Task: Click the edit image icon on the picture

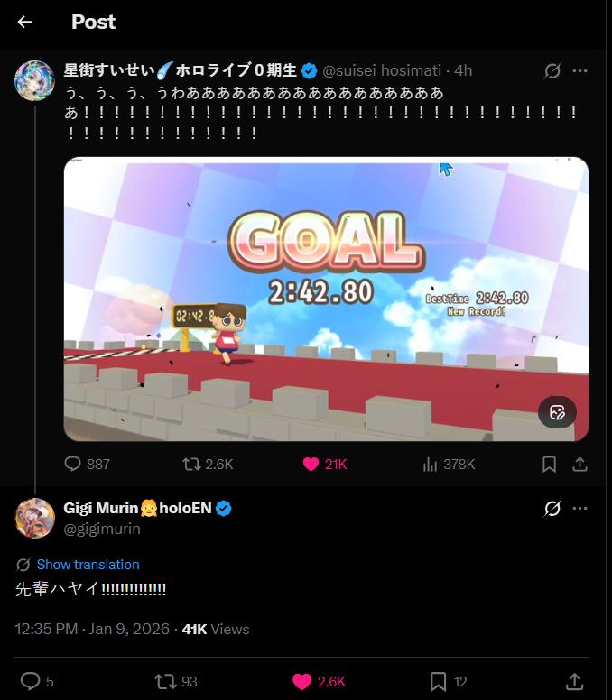Action: pos(557,412)
